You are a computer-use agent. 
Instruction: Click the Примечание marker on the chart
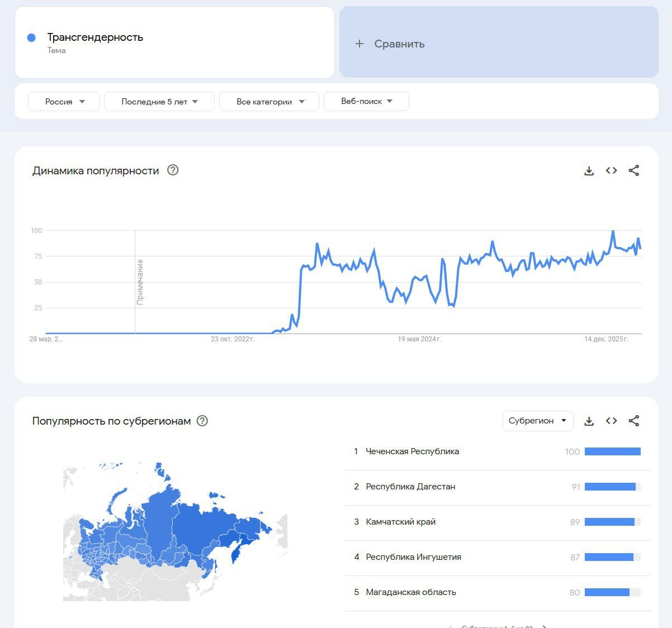[140, 282]
